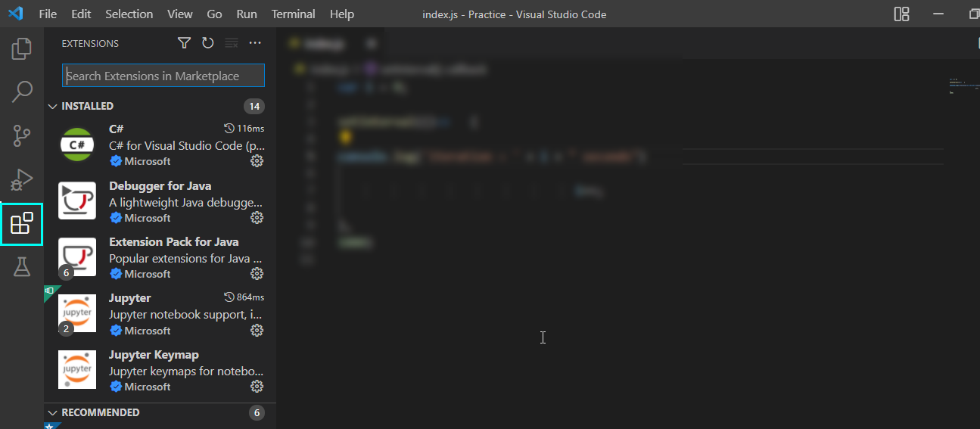The width and height of the screenshot is (980, 429).
Task: Click the Extensions activity bar icon
Action: [22, 224]
